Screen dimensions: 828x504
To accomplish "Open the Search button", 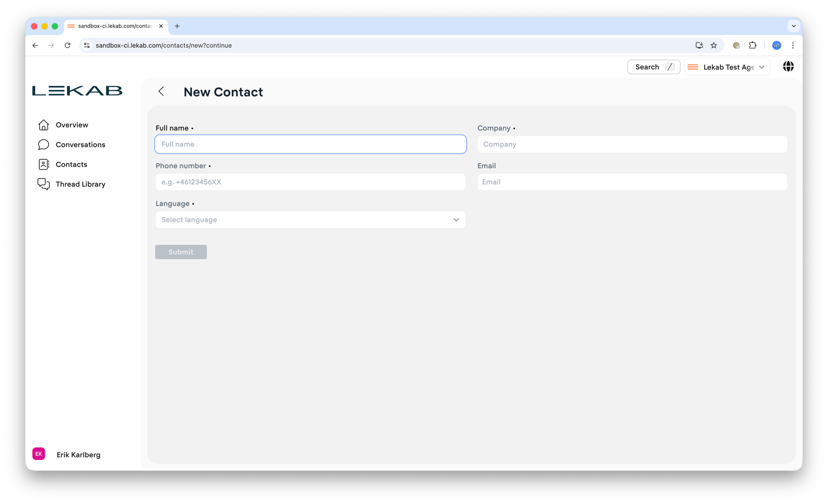I will pos(653,67).
